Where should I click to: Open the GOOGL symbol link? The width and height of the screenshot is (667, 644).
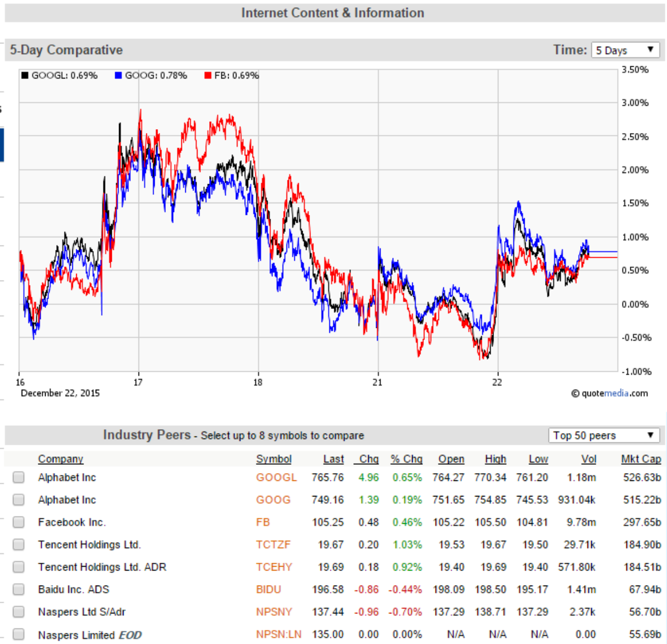point(276,477)
